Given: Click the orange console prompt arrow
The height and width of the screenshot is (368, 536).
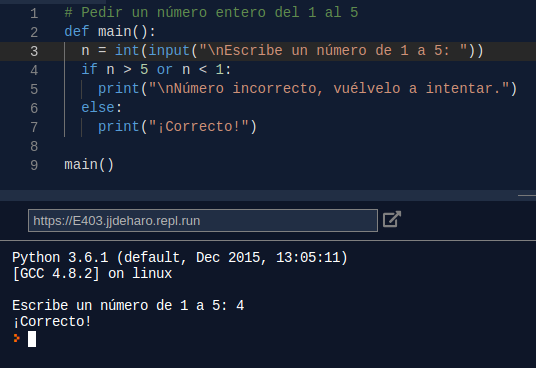Looking at the screenshot, I should click(x=16, y=338).
